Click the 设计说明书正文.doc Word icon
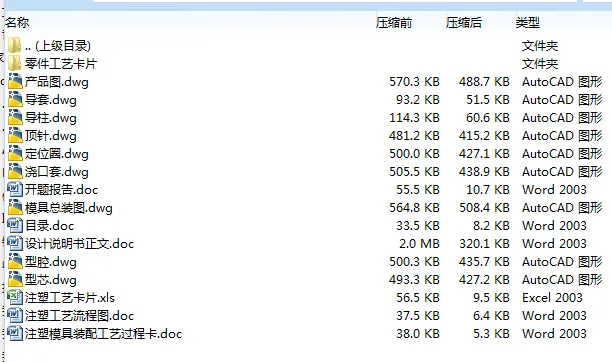The height and width of the screenshot is (362, 612). point(15,243)
